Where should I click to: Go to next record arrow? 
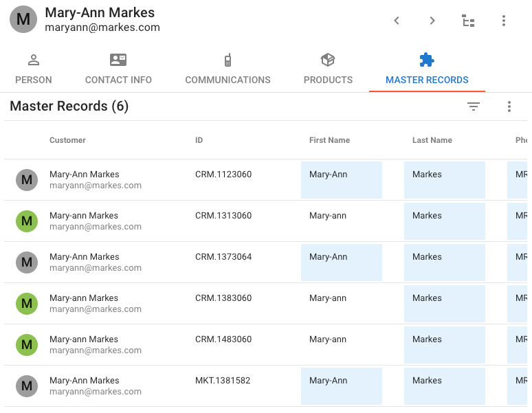coord(432,21)
